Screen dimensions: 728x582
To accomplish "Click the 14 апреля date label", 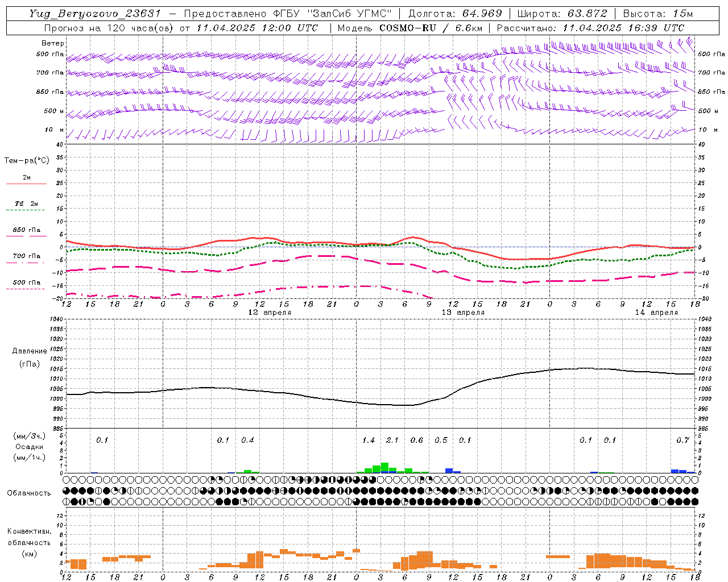I will click(x=656, y=313).
